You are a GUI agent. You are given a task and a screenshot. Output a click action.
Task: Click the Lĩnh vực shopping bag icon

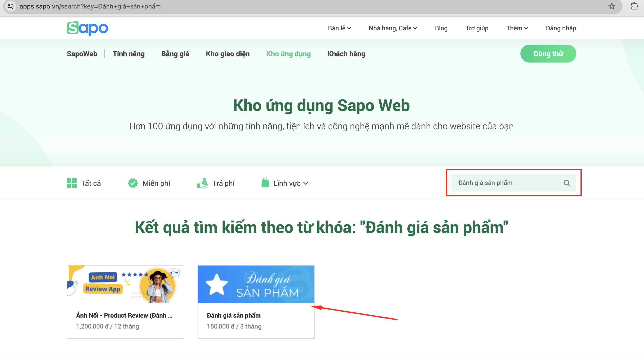(265, 182)
